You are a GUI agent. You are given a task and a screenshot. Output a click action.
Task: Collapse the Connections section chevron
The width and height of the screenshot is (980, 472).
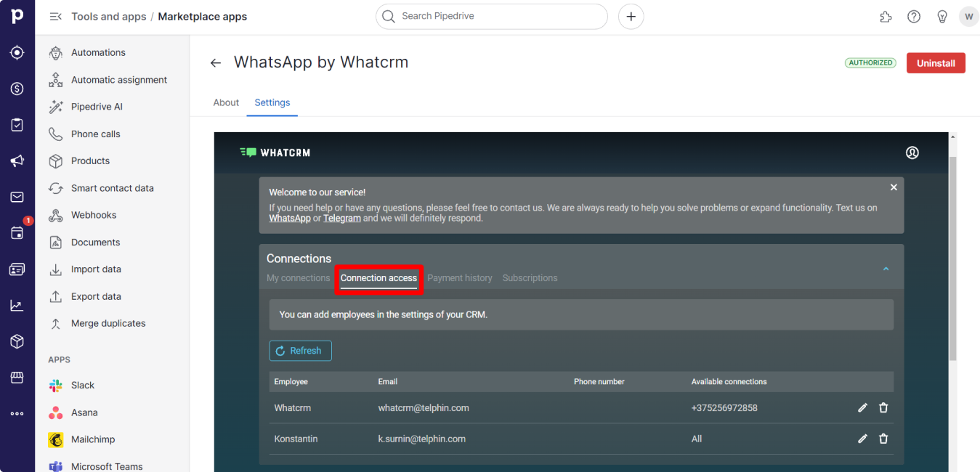coord(886,269)
